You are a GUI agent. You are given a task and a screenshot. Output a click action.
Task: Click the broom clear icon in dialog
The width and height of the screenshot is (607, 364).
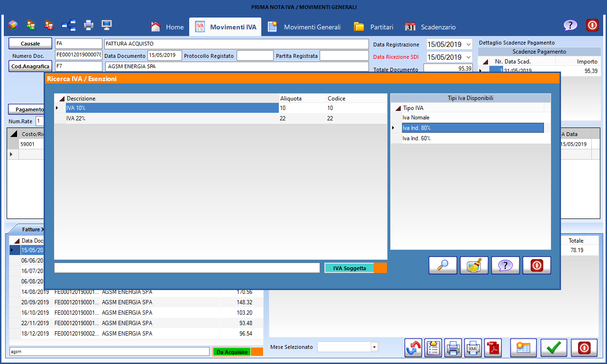pyautogui.click(x=474, y=265)
